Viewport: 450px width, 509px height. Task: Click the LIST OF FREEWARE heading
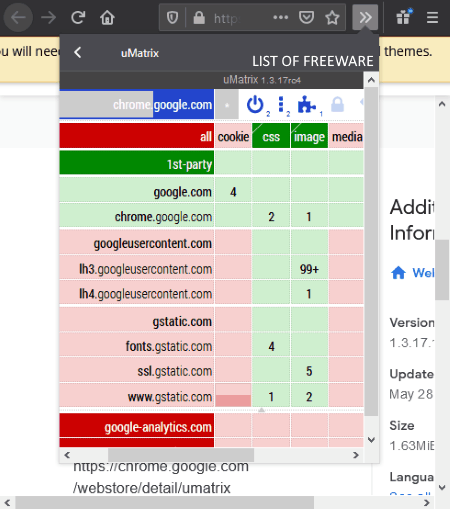coord(312,61)
